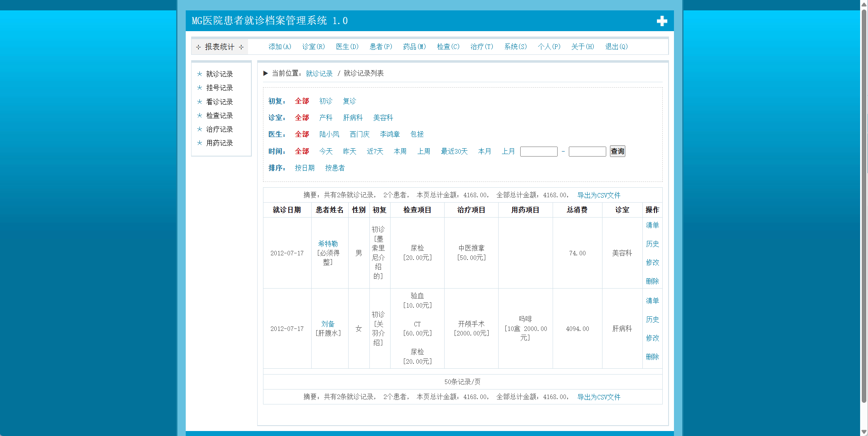Sort records 按患者
The image size is (868, 436).
[x=334, y=168]
